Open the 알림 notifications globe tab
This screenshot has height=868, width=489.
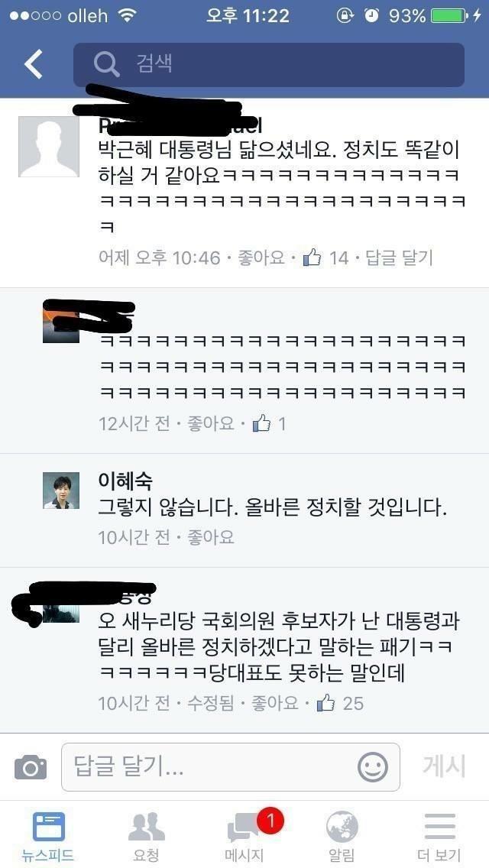tap(342, 837)
